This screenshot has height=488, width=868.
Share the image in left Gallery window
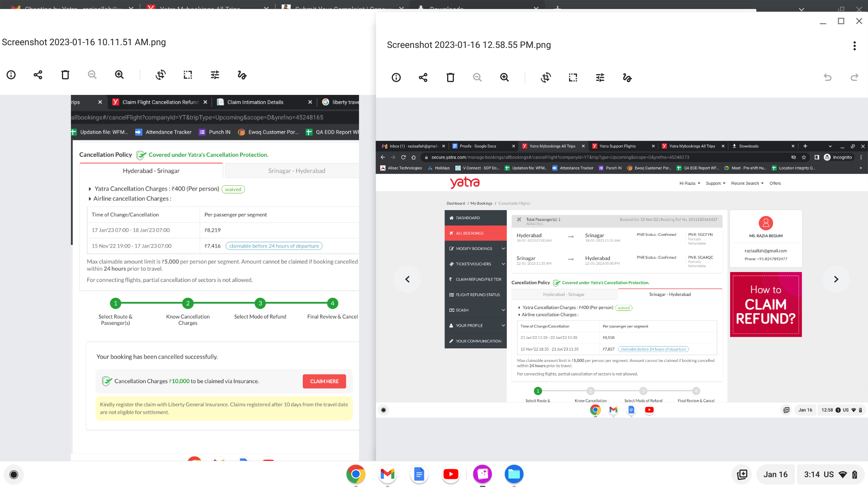pos(38,75)
